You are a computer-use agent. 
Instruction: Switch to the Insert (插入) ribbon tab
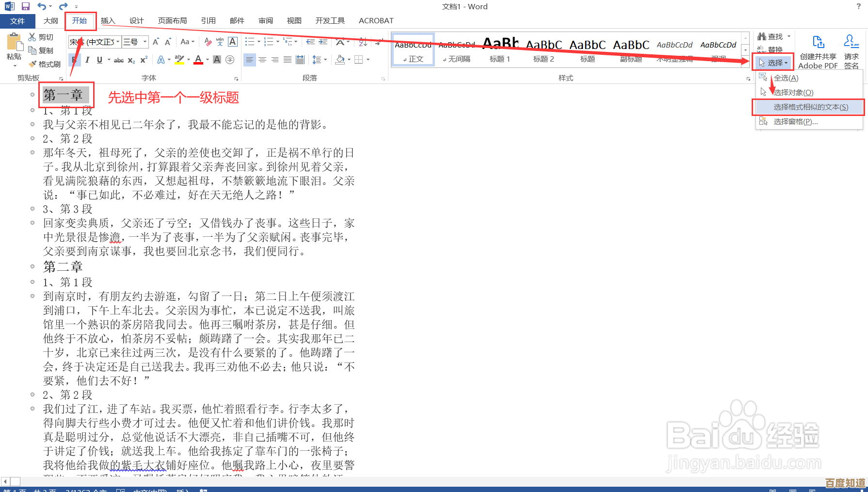(x=108, y=21)
